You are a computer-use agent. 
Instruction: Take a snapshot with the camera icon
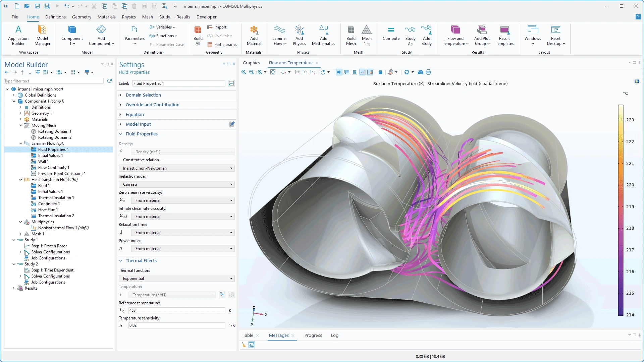(x=420, y=72)
